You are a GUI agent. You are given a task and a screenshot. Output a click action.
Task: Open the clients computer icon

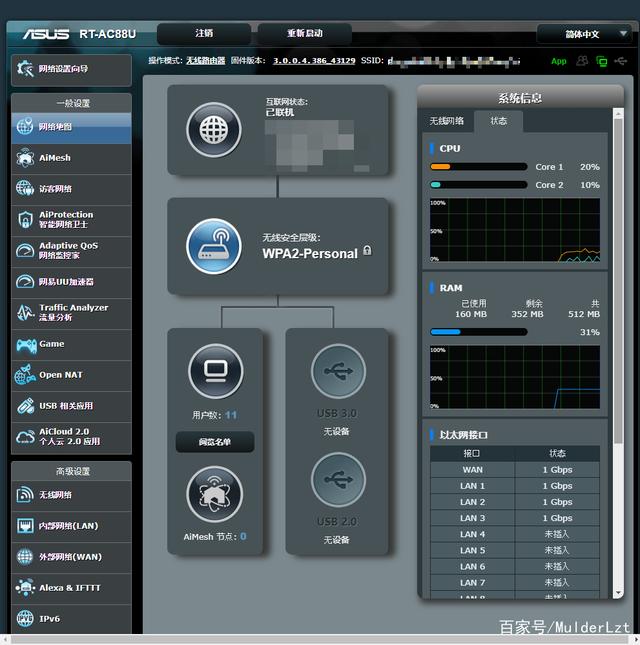pyautogui.click(x=216, y=371)
